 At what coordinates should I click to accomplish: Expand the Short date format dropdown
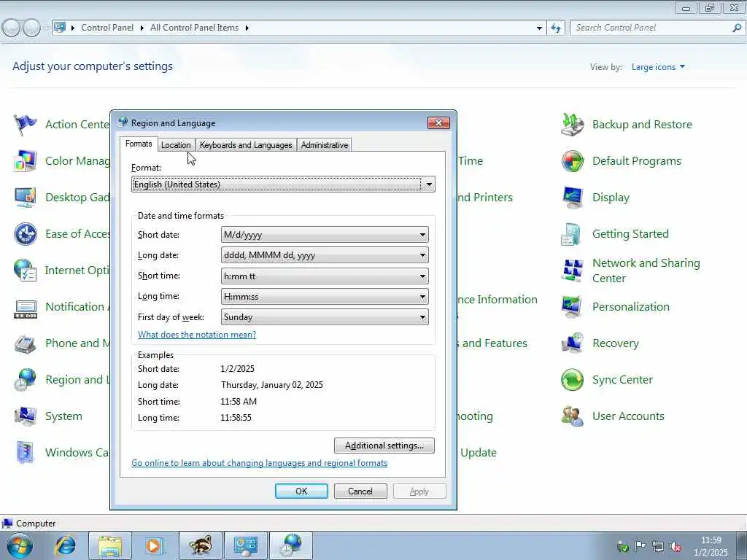[422, 235]
